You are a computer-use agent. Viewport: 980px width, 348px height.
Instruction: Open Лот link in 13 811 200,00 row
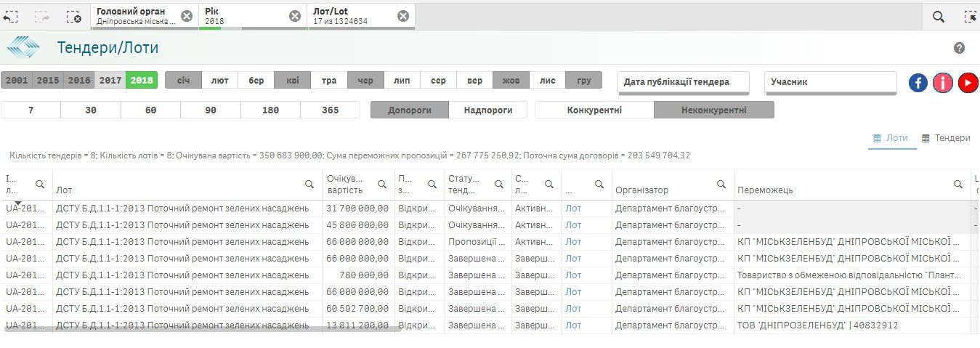point(573,325)
